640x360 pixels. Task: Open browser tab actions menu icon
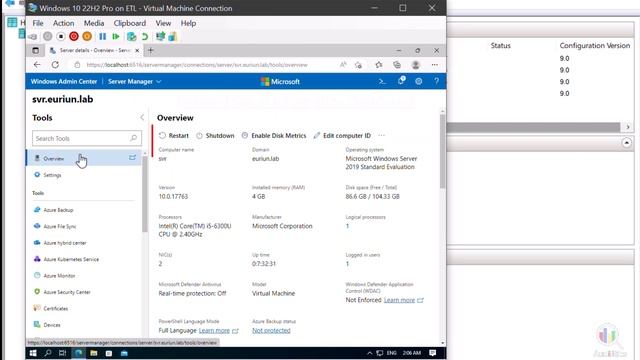click(x=36, y=50)
